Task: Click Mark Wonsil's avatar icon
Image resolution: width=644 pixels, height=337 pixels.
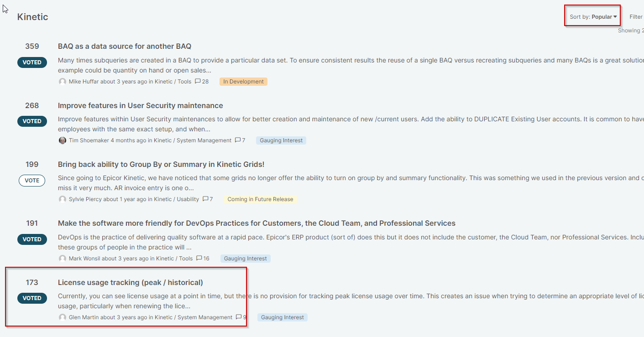Action: (x=63, y=259)
